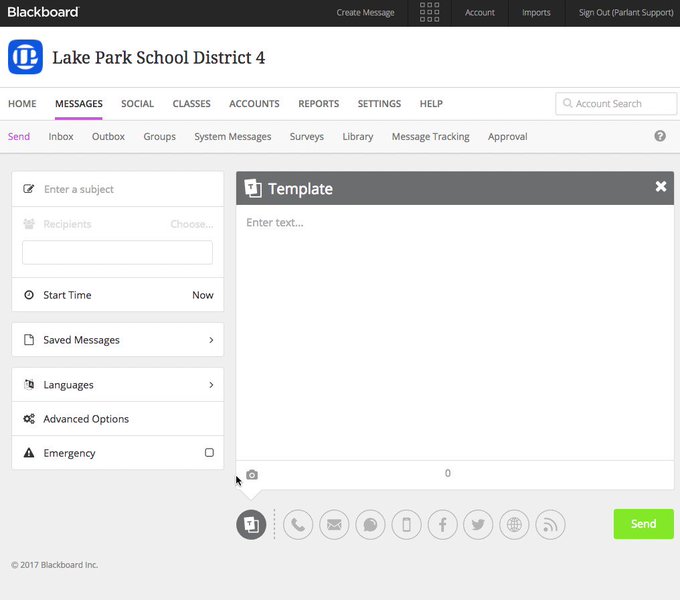Click the Languages translate icon
680x600 pixels.
pyautogui.click(x=29, y=385)
